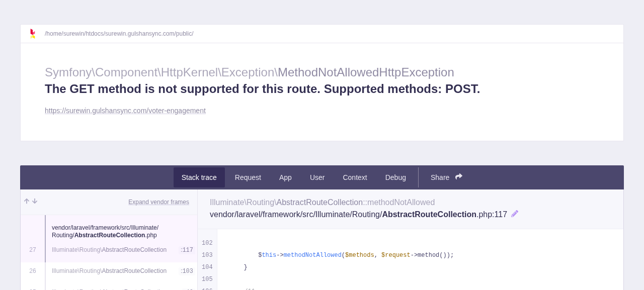Image resolution: width=644 pixels, height=290 pixels.
Task: Click the Ignition flame logo icon
Action: click(x=33, y=34)
